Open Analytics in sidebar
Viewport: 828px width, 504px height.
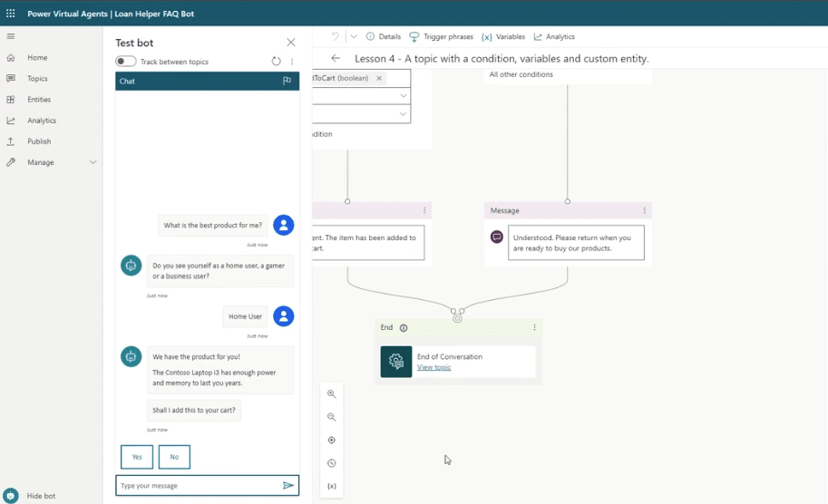(42, 121)
